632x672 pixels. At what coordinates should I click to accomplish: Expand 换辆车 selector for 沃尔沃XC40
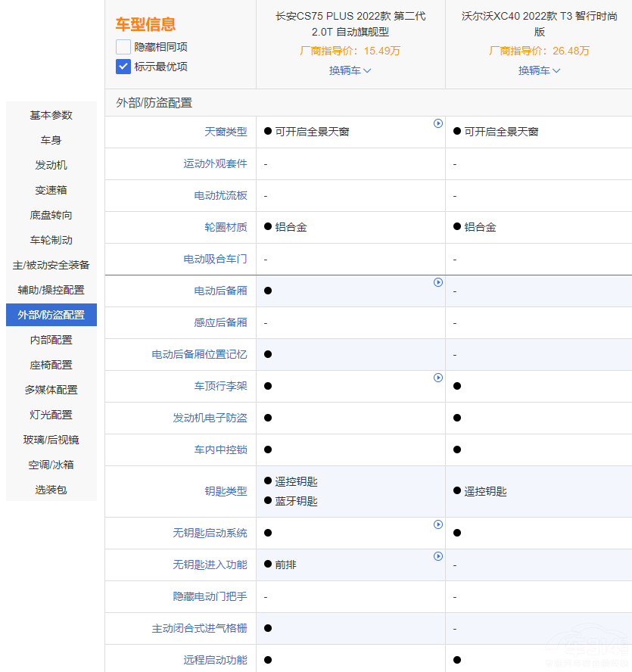(538, 70)
